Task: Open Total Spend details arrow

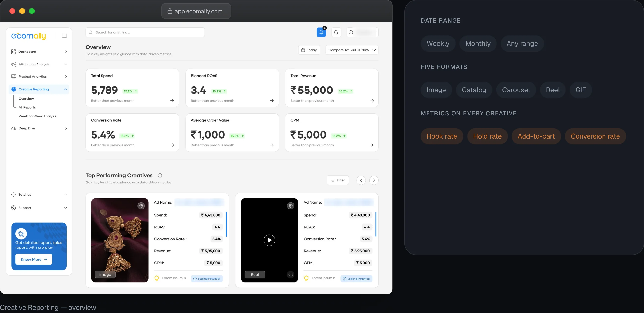Action: (172, 101)
